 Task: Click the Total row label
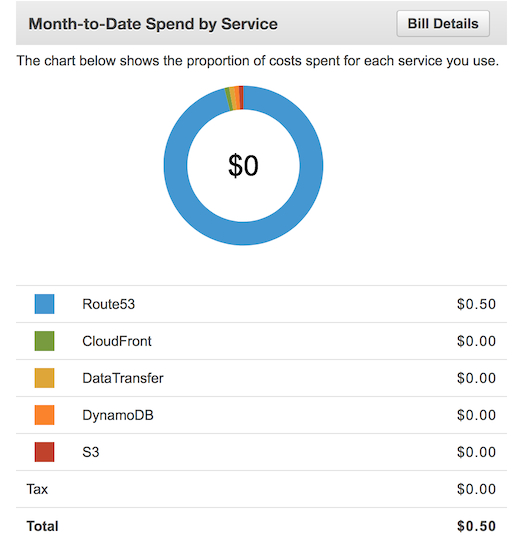[42, 526]
